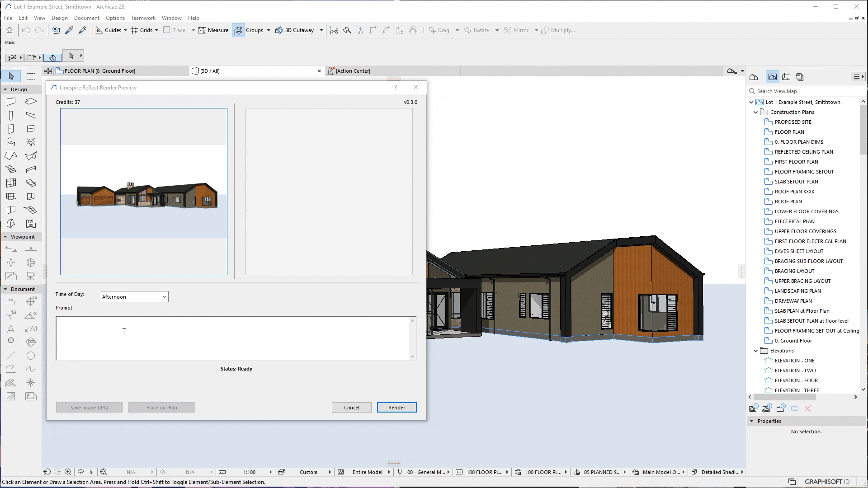Click the Pick Up Parameters eyedropper icon

69,30
